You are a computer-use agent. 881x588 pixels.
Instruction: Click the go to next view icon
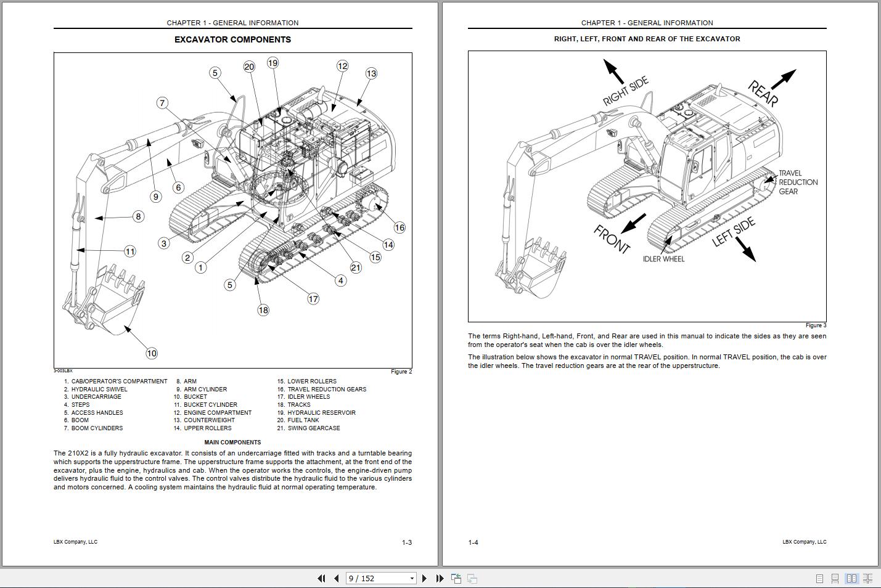(472, 578)
